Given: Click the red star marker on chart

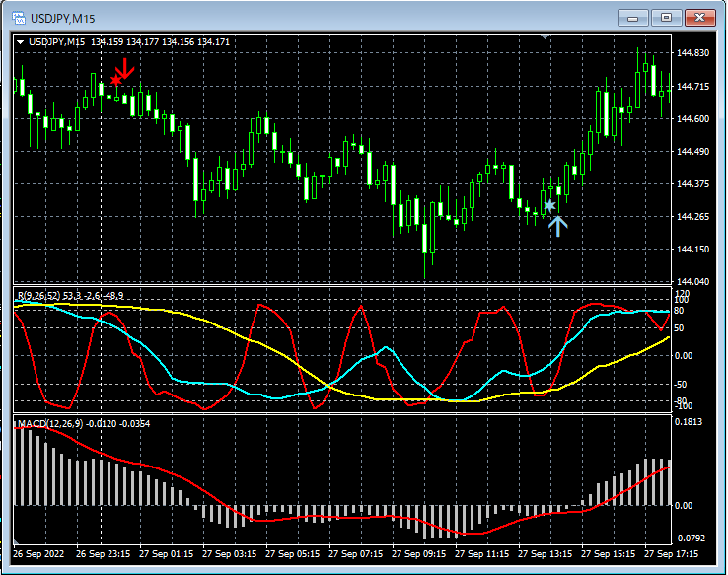Looking at the screenshot, I should [116, 80].
